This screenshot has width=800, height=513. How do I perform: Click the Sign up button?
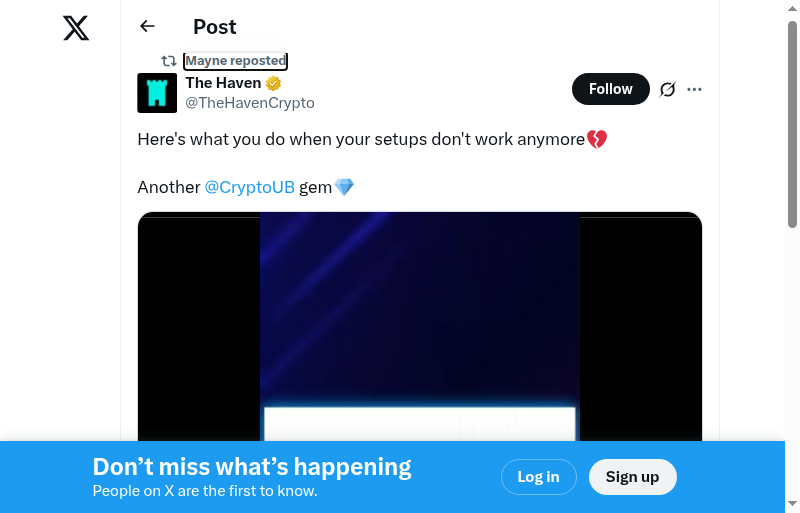(632, 477)
